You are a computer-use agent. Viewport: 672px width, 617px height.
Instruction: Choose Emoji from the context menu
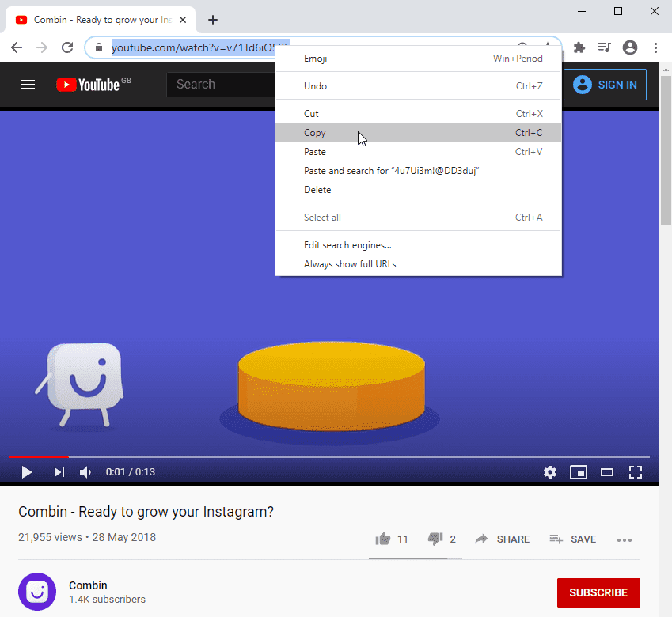click(418, 59)
